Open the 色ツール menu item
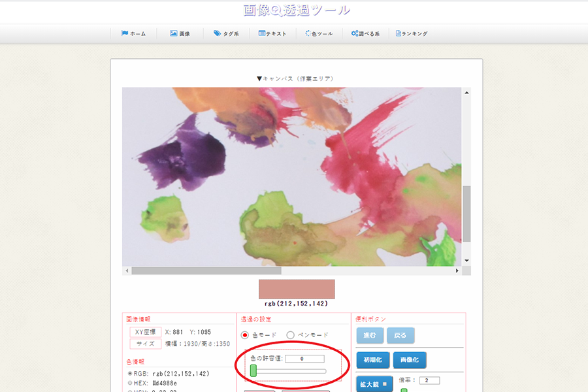The width and height of the screenshot is (588, 392). pyautogui.click(x=319, y=33)
